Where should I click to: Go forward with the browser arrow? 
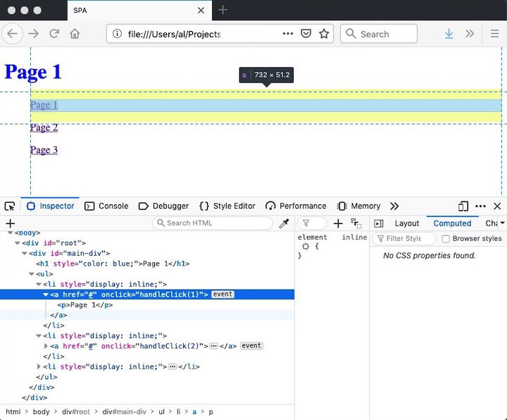click(33, 34)
